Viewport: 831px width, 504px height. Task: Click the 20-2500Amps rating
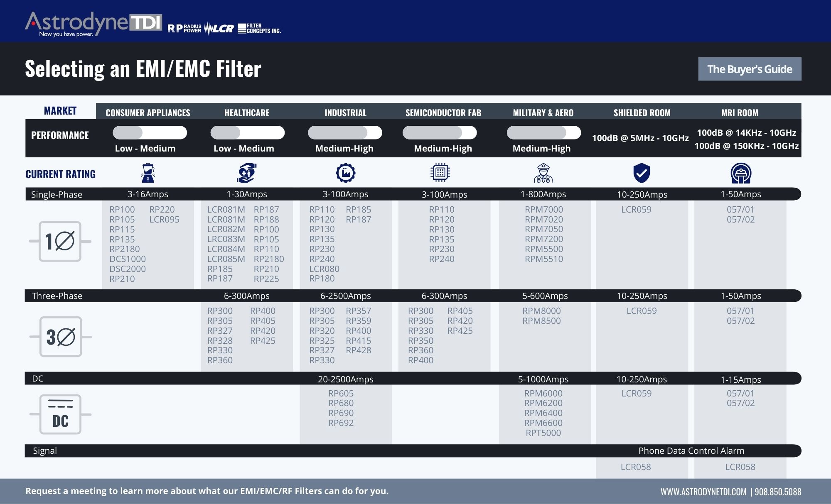coord(346,379)
